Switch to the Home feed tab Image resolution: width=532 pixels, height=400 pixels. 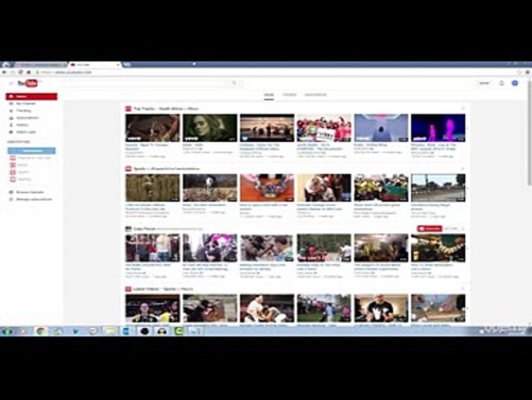[x=269, y=95]
